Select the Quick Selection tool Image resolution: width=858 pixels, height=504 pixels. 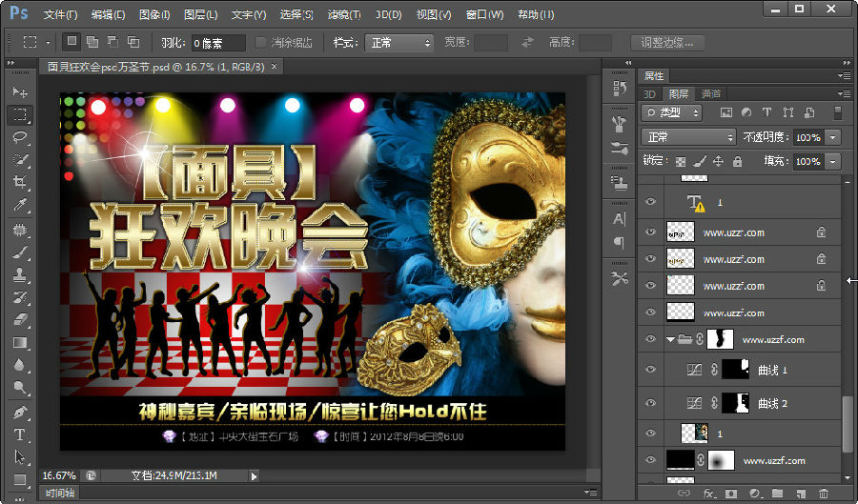[20, 160]
